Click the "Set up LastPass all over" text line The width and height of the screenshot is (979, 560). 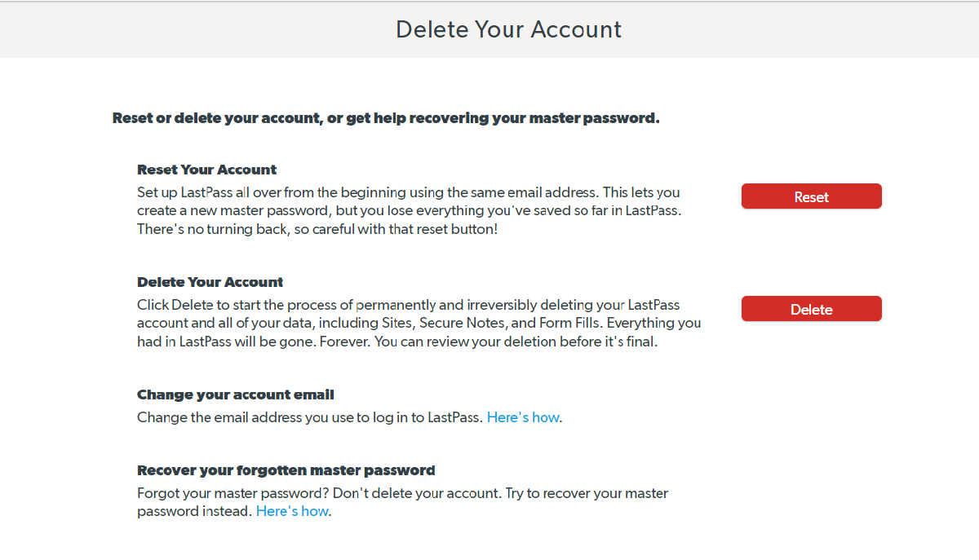pos(408,193)
